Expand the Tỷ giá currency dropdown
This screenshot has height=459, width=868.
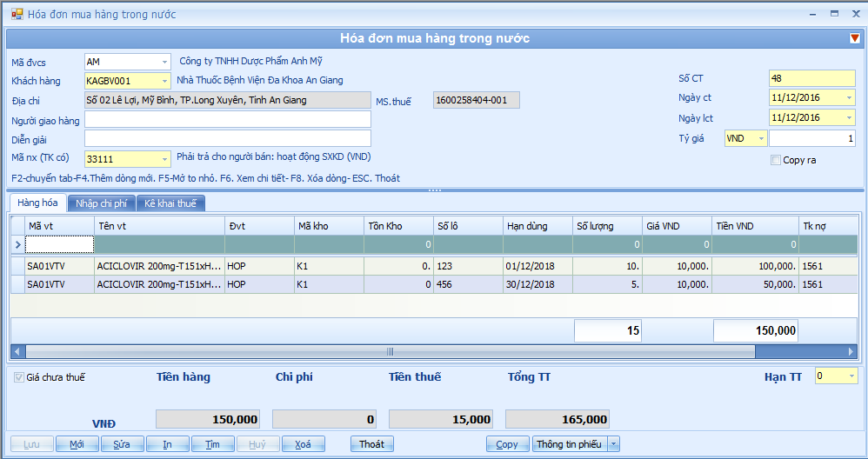coord(761,138)
